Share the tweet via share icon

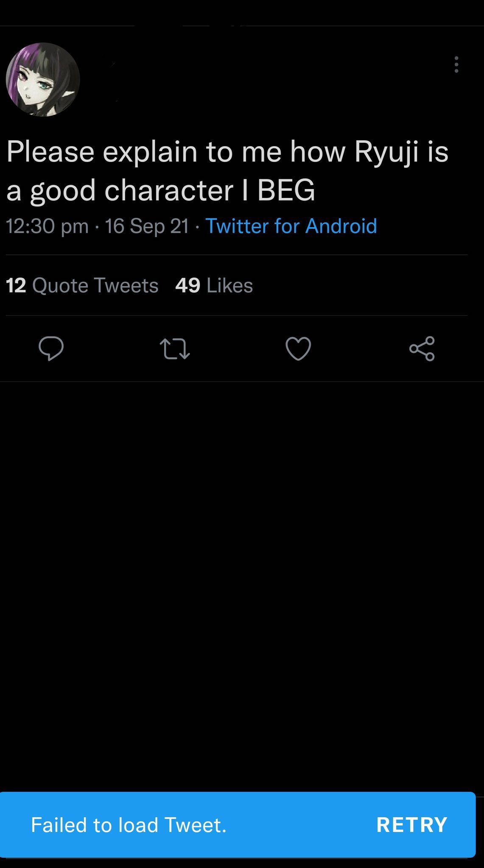pyautogui.click(x=422, y=349)
